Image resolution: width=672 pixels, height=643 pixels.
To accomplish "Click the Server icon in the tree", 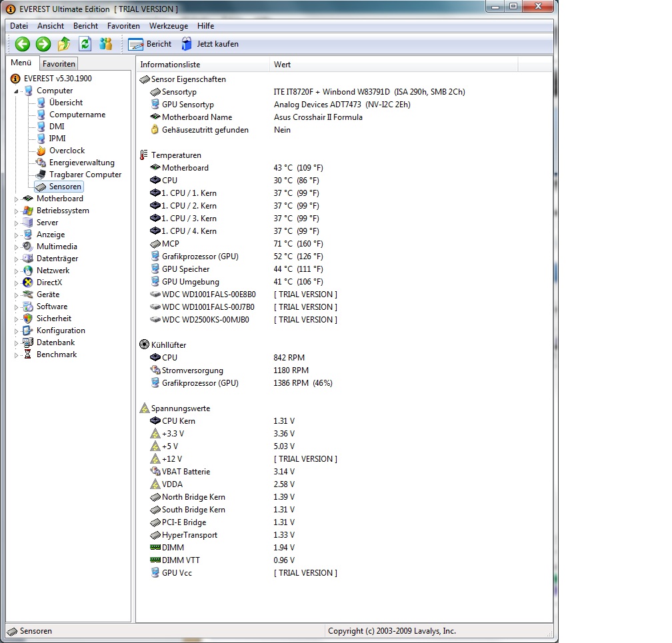I will pyautogui.click(x=28, y=223).
